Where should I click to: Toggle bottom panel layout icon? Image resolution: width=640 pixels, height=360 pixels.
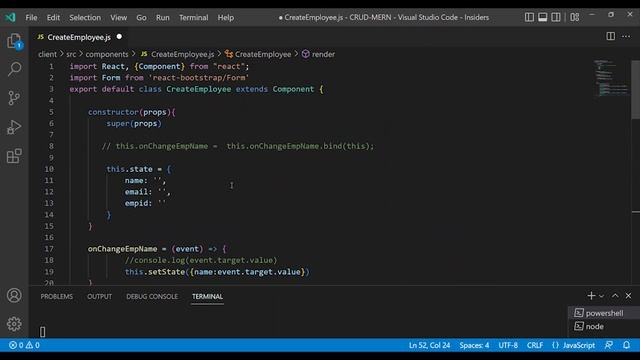tap(542, 17)
